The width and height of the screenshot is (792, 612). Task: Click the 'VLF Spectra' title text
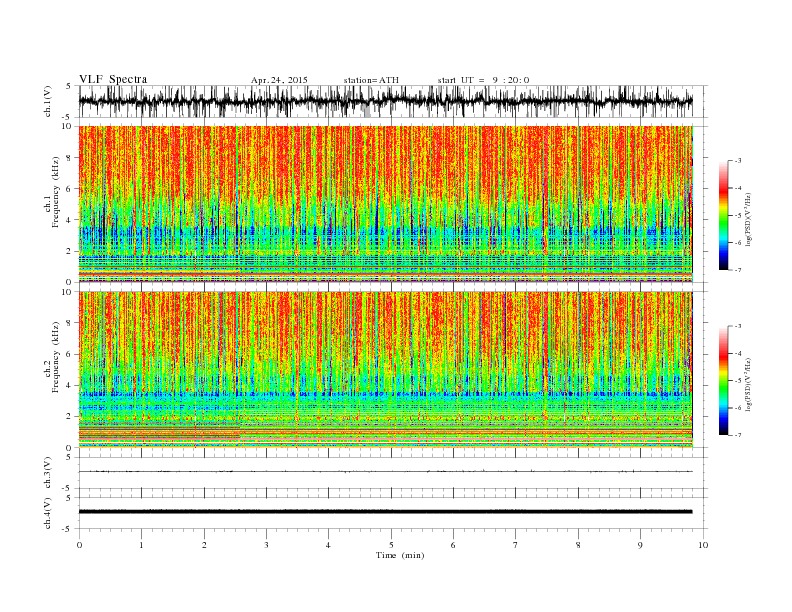113,79
